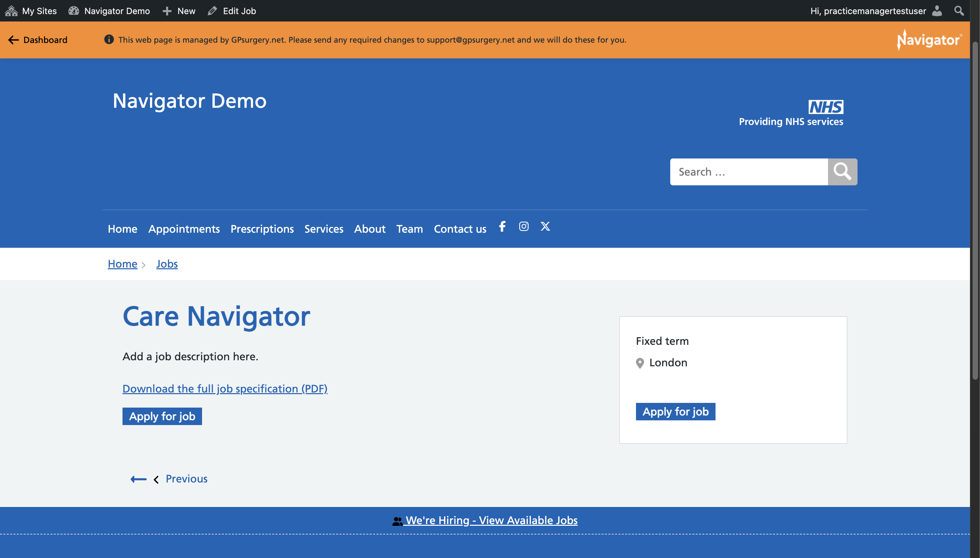Open the About navigation item
This screenshot has height=558, width=980.
tap(370, 229)
